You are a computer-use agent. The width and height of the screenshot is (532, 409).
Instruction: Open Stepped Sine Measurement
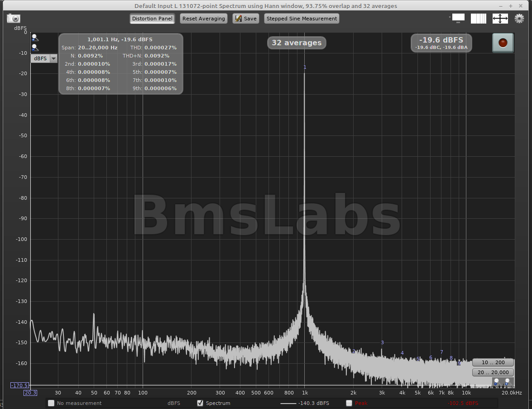pos(302,19)
